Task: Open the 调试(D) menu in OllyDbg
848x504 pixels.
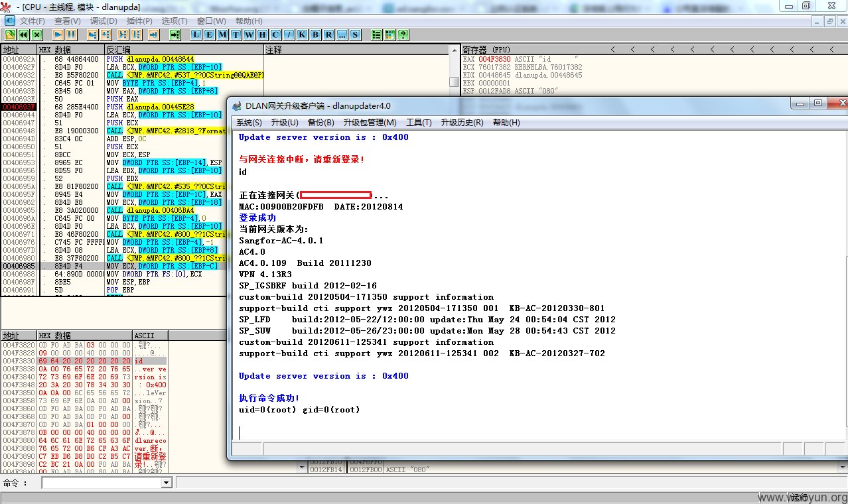Action: pyautogui.click(x=103, y=21)
